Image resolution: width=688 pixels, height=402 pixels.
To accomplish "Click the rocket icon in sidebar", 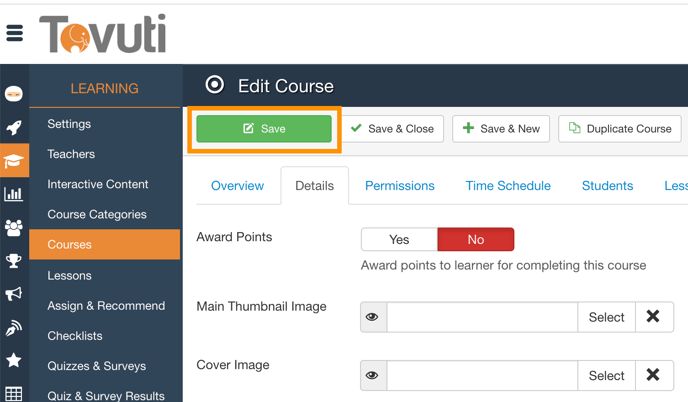I will tap(14, 128).
